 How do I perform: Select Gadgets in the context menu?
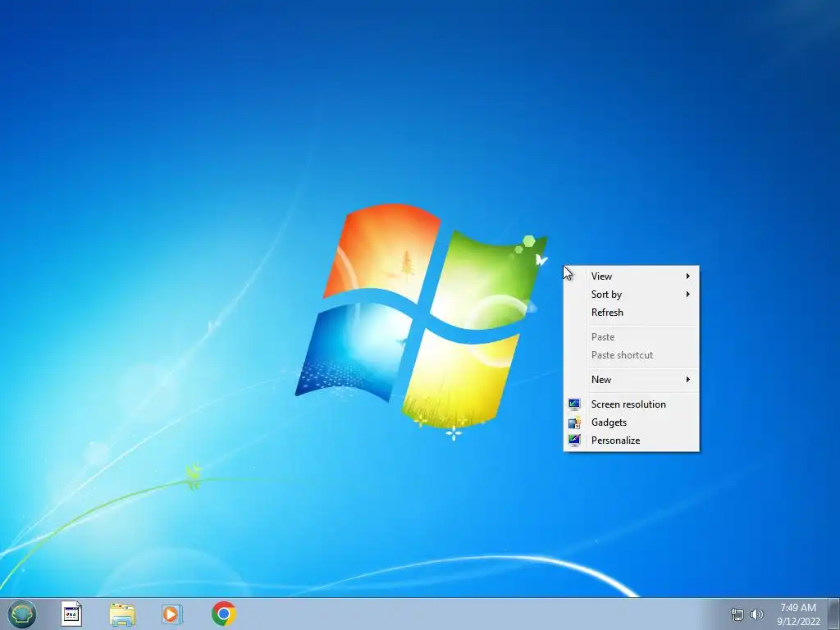click(x=631, y=422)
